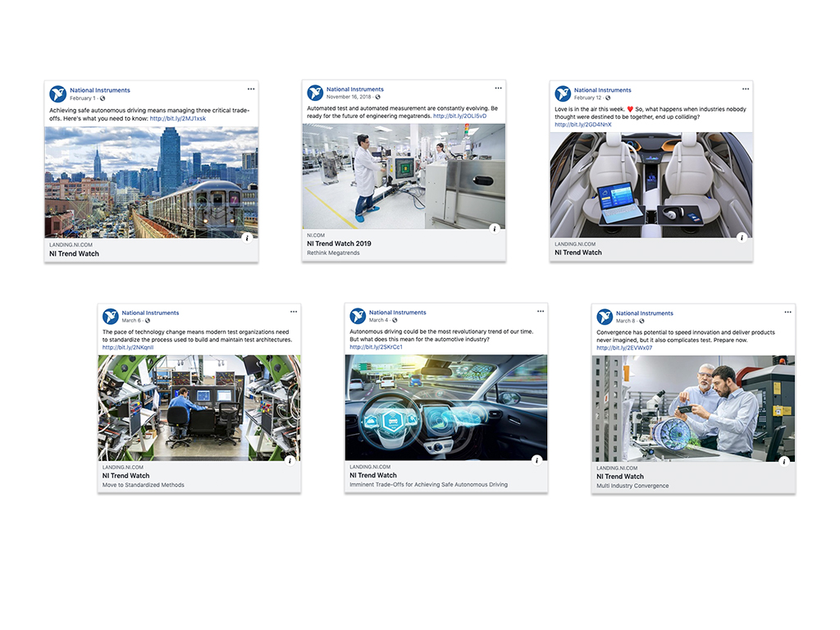Screen dimensions: 840x630
Task: Open the options menu on the November 16 post
Action: click(x=498, y=88)
